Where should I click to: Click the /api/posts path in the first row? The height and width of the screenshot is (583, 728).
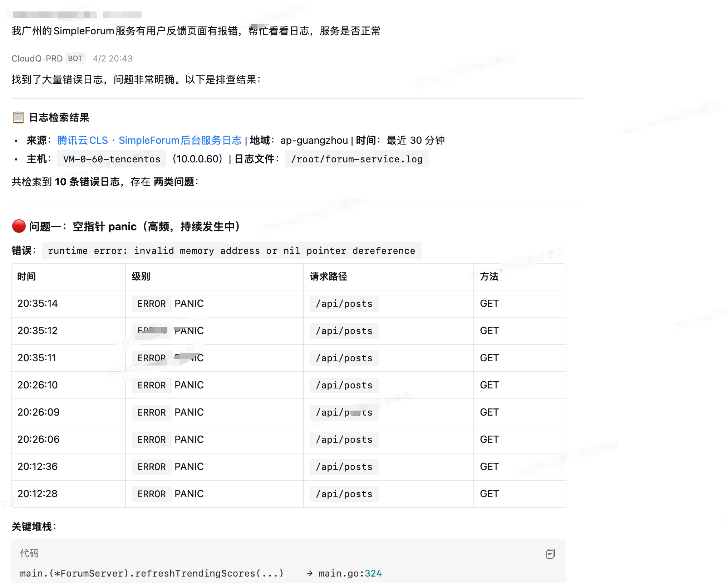click(343, 303)
